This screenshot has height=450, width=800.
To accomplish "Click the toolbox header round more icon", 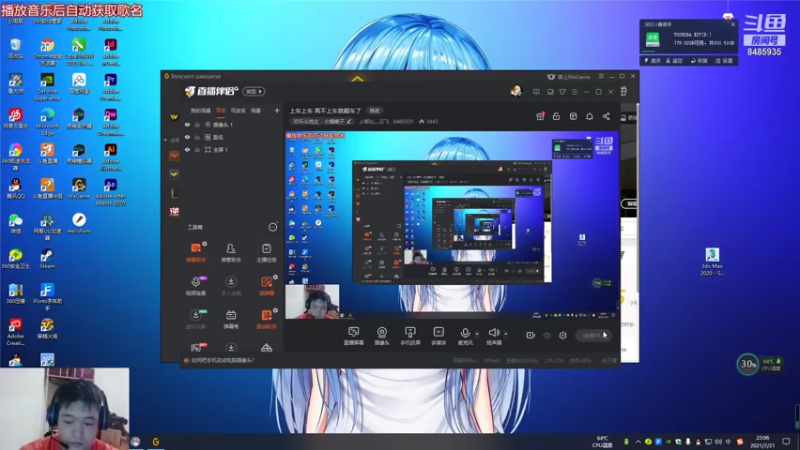I will pyautogui.click(x=273, y=227).
